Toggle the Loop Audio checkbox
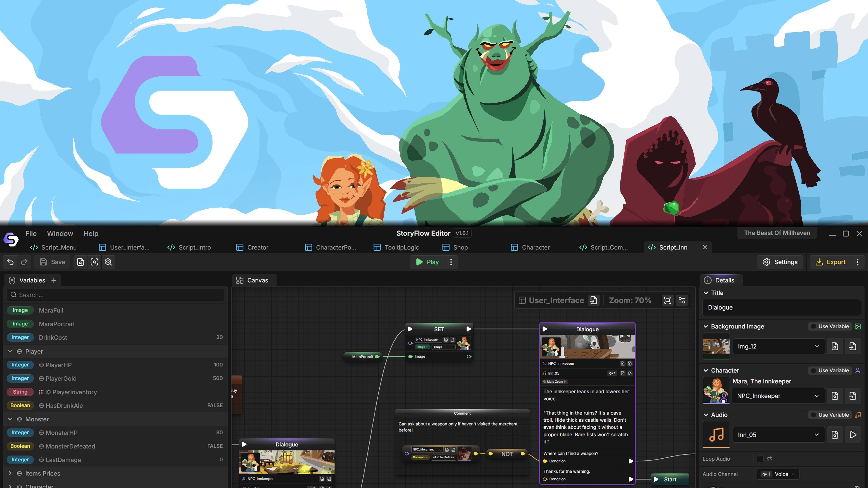Image resolution: width=868 pixels, height=488 pixels. [760, 459]
